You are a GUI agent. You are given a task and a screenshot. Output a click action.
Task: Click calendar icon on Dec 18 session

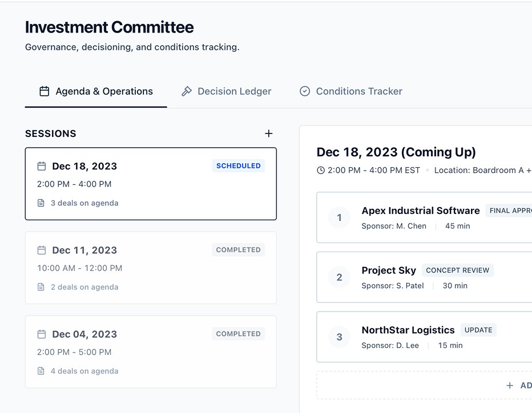tap(41, 166)
